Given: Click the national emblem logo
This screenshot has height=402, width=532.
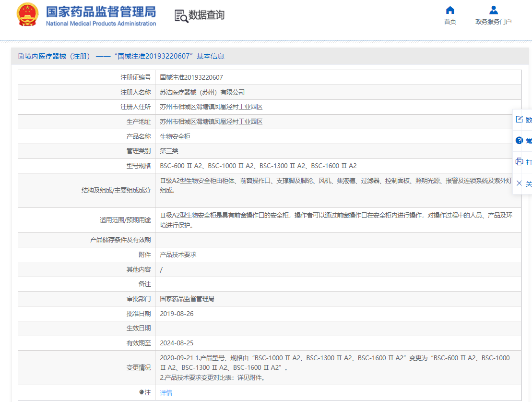Looking at the screenshot, I should (x=27, y=14).
